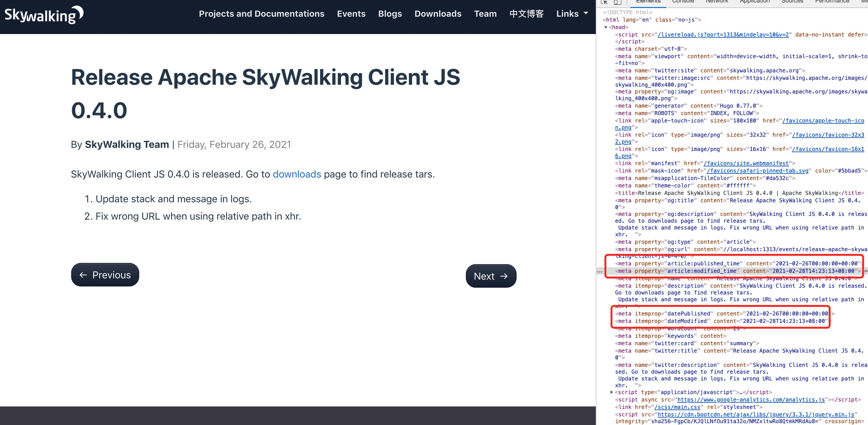This screenshot has width=868, height=425.
Task: Open the 中文博客 nav link
Action: click(526, 14)
